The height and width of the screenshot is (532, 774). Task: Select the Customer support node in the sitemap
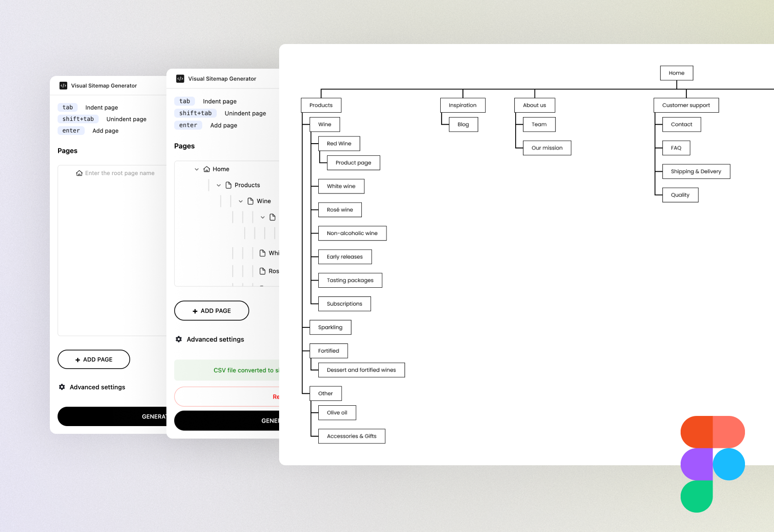[x=686, y=105]
